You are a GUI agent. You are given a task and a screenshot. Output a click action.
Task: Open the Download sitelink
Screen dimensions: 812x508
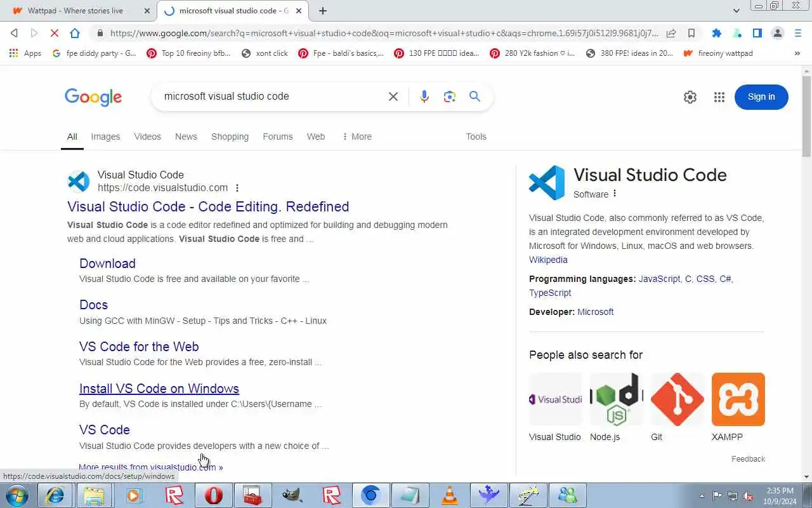pos(107,264)
